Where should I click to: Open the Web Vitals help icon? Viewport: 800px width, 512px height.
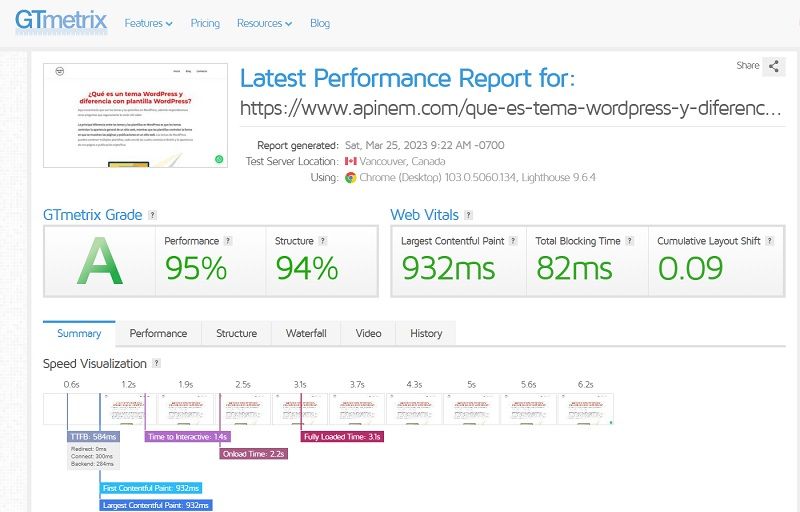pyautogui.click(x=468, y=215)
